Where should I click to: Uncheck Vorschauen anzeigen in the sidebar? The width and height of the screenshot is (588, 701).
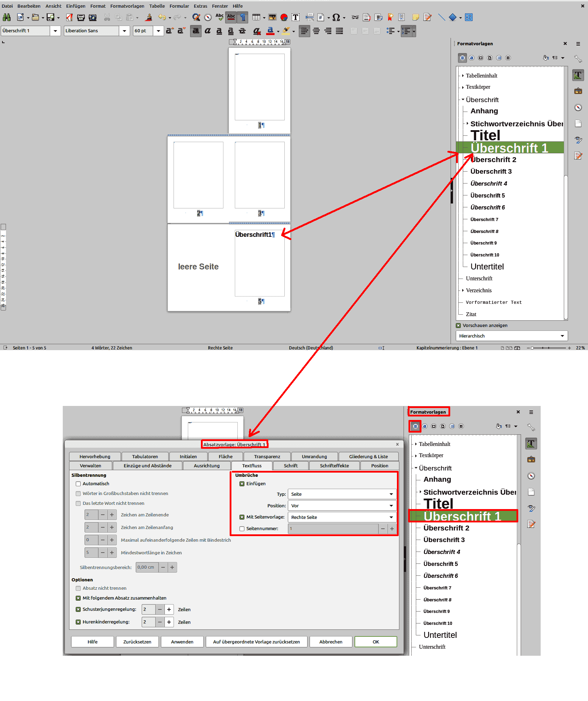coord(458,326)
